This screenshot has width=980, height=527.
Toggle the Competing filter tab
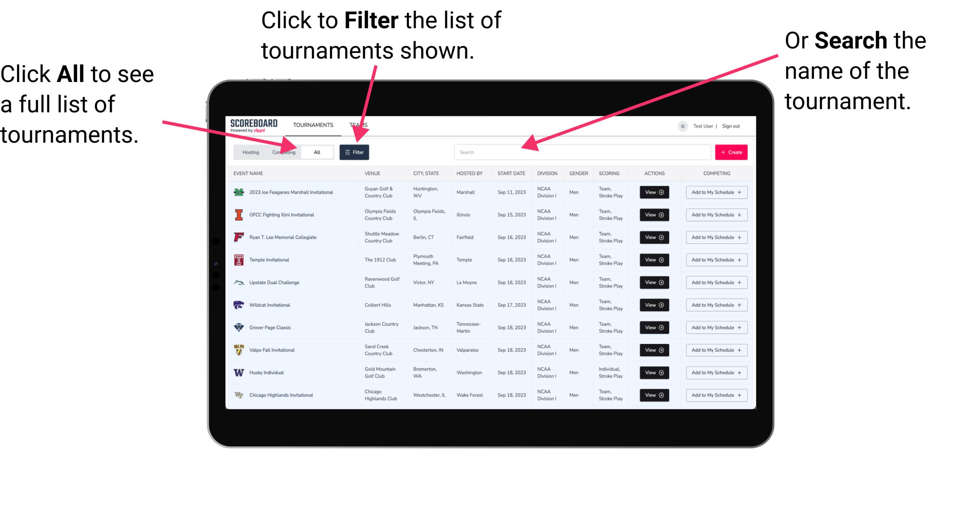282,152
